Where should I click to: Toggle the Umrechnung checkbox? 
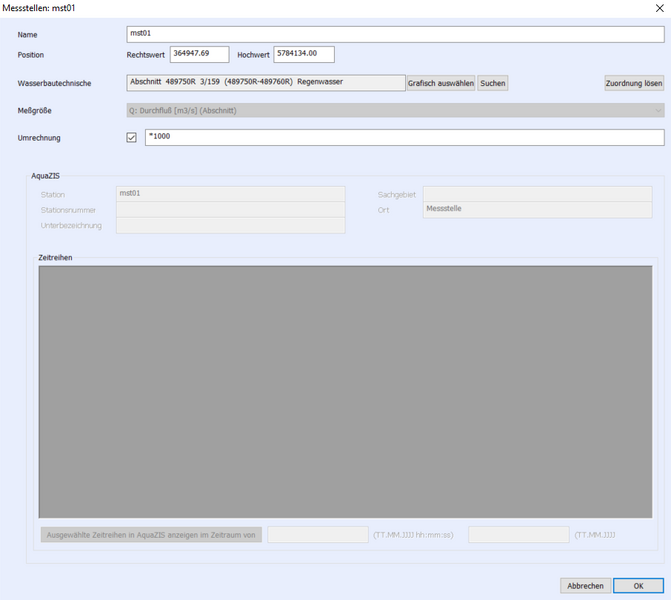click(x=131, y=137)
